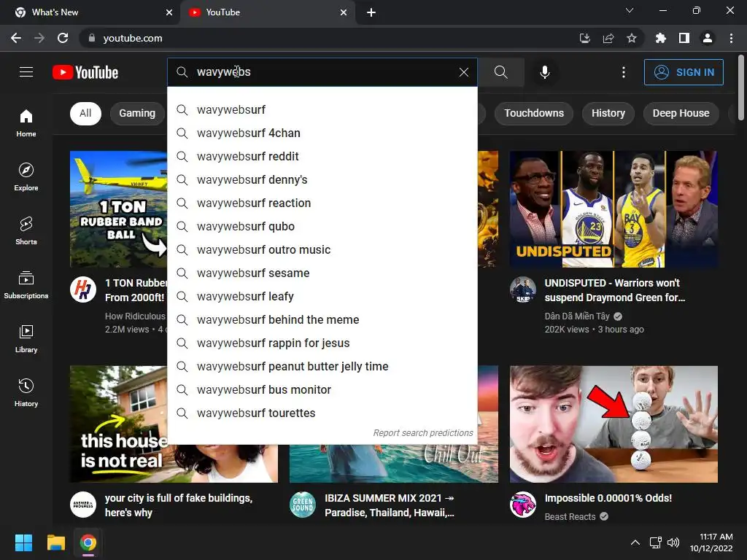Click Green Sound channel avatar
The width and height of the screenshot is (747, 560).
coord(303,505)
